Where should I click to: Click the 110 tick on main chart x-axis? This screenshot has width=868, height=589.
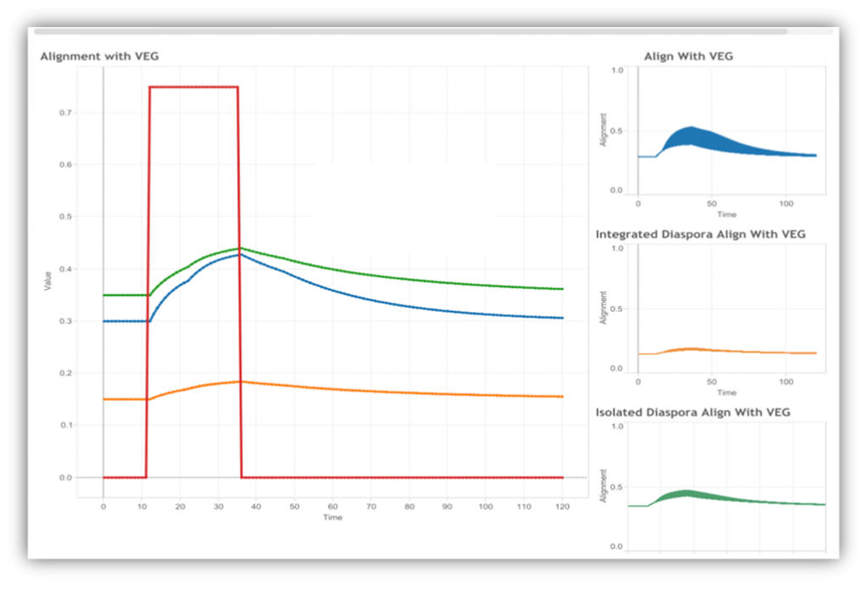coord(524,507)
